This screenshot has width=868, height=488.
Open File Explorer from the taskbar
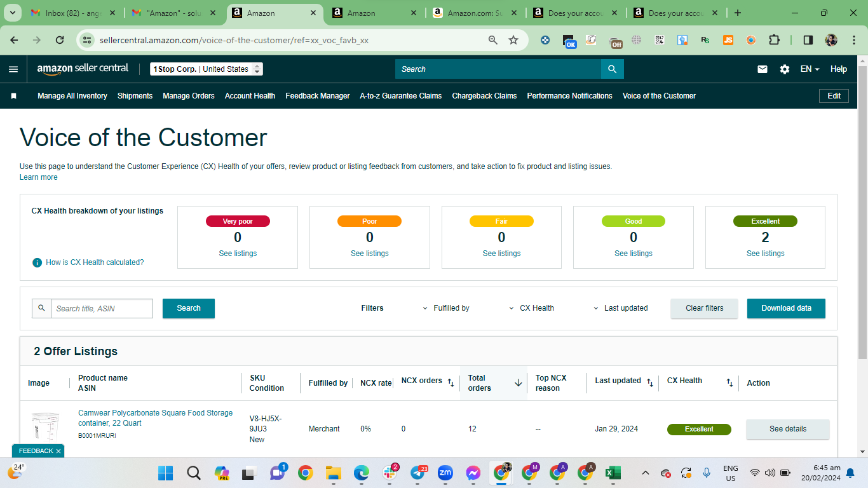coord(334,473)
